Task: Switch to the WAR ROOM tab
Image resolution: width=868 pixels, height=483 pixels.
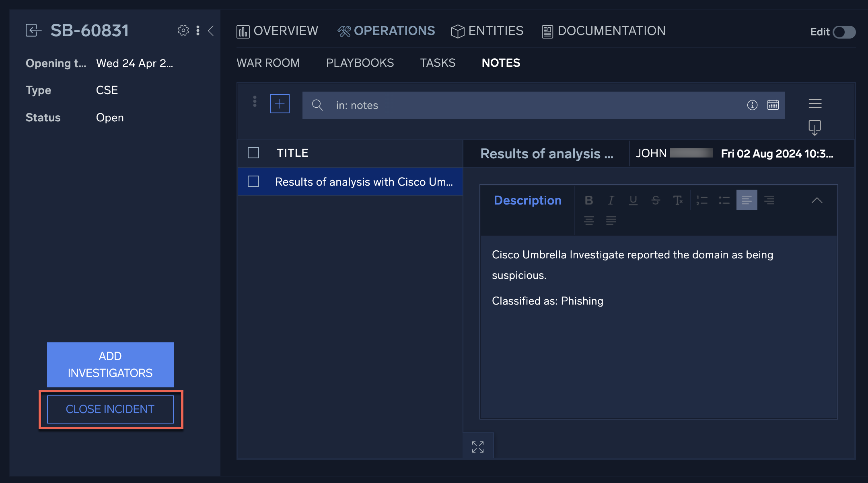Action: [268, 63]
